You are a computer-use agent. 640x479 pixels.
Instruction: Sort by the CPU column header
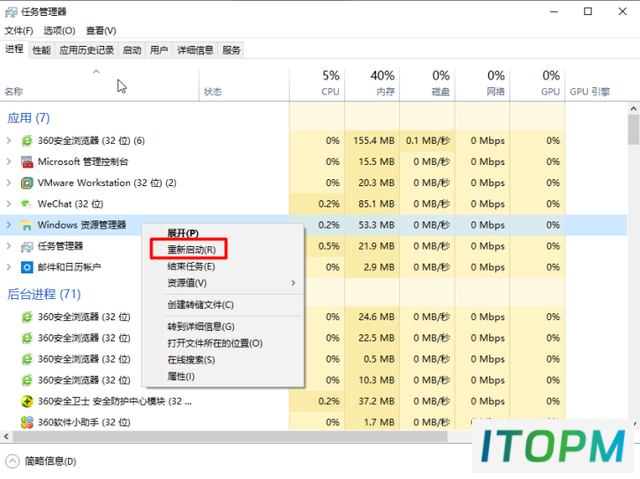317,85
